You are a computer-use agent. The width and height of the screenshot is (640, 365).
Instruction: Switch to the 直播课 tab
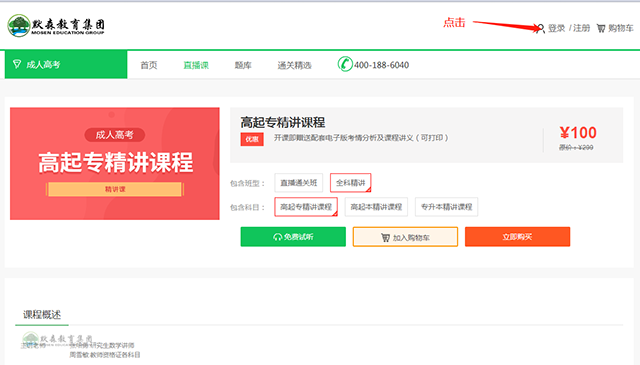click(196, 65)
